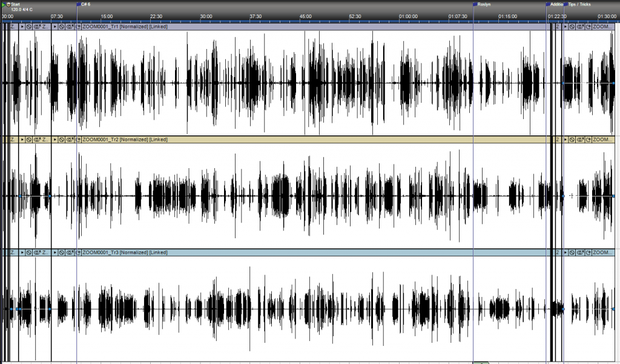Click the 15:00 mark on the ruler
This screenshot has width=620, height=364.
107,16
